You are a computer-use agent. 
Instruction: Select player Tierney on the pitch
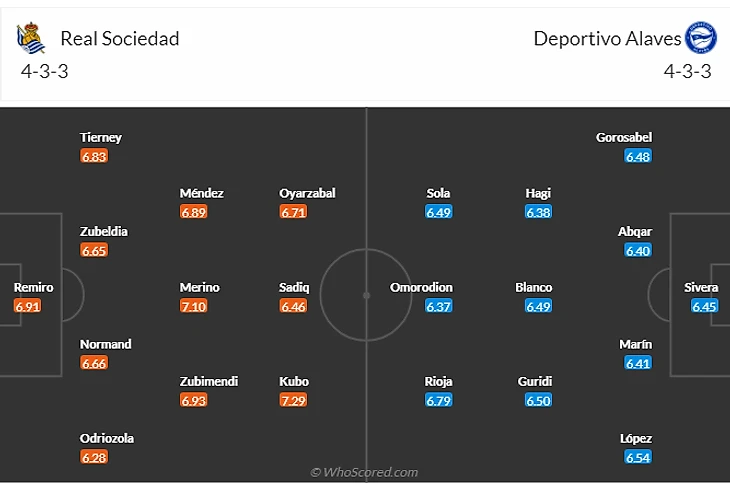[101, 137]
